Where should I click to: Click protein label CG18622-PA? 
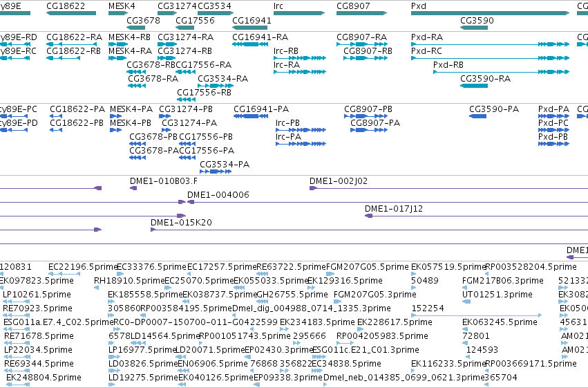click(77, 109)
